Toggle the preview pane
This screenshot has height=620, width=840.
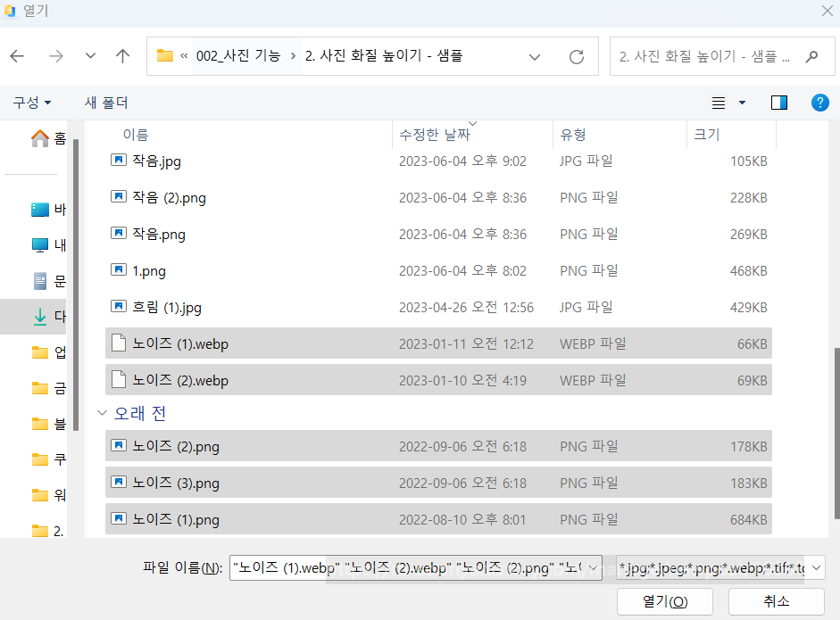click(779, 103)
